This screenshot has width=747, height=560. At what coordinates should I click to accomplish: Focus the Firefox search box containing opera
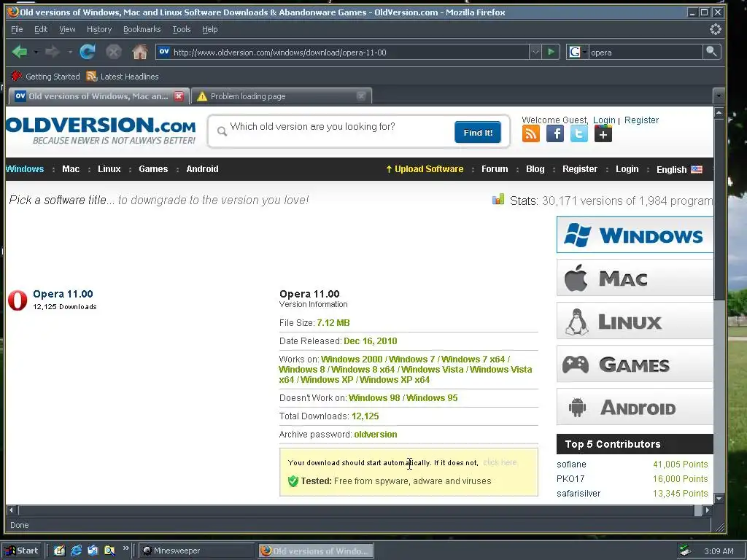point(645,52)
